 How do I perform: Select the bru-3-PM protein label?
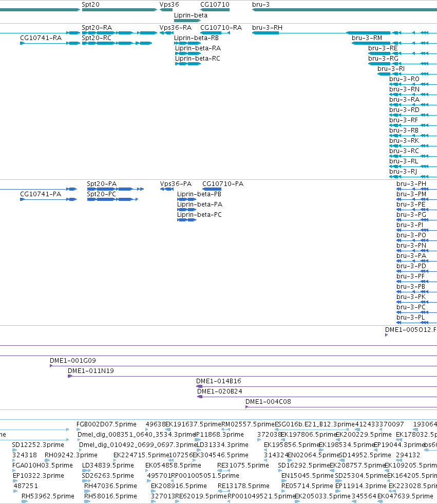(x=411, y=194)
